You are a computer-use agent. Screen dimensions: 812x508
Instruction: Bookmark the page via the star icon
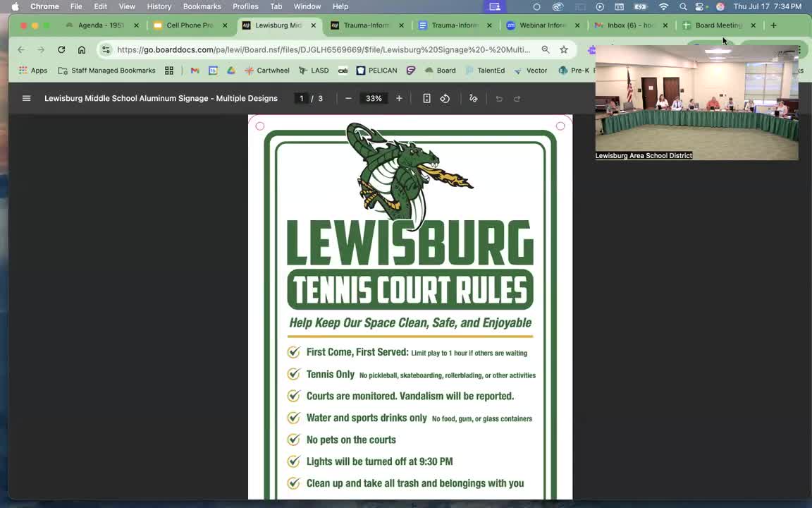coord(564,49)
